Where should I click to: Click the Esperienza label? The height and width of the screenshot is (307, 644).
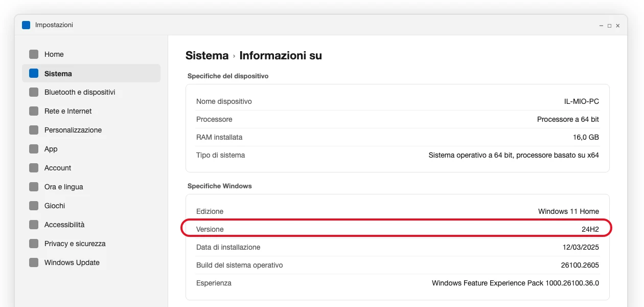click(214, 283)
